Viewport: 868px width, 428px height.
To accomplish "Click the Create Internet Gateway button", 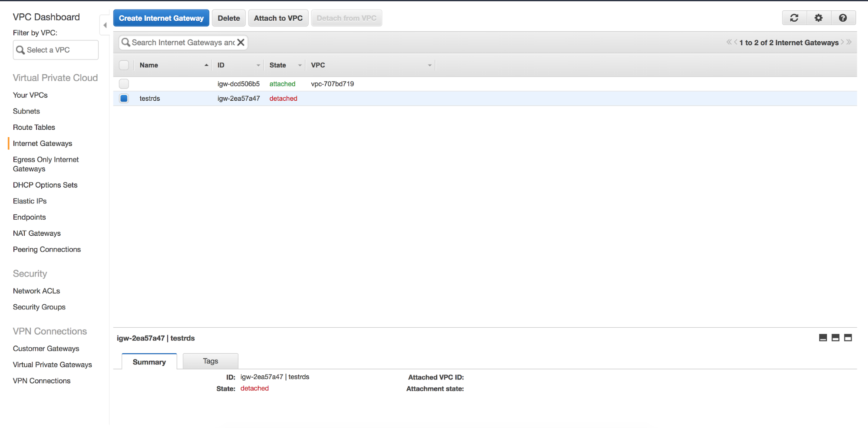I will coord(161,18).
